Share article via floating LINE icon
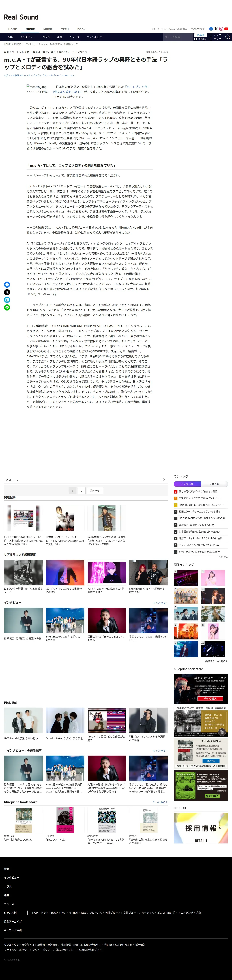Viewport: 232px width, 980px height. click(x=7, y=307)
